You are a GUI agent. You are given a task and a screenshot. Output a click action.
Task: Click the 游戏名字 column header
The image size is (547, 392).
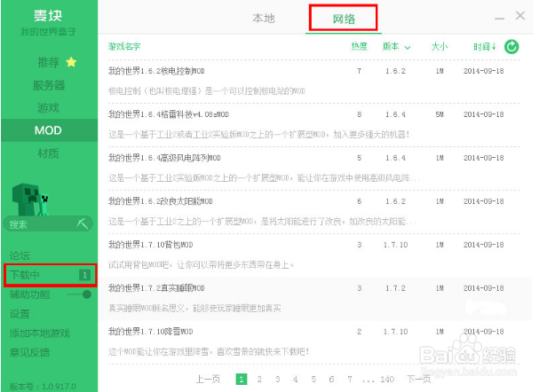coord(124,46)
